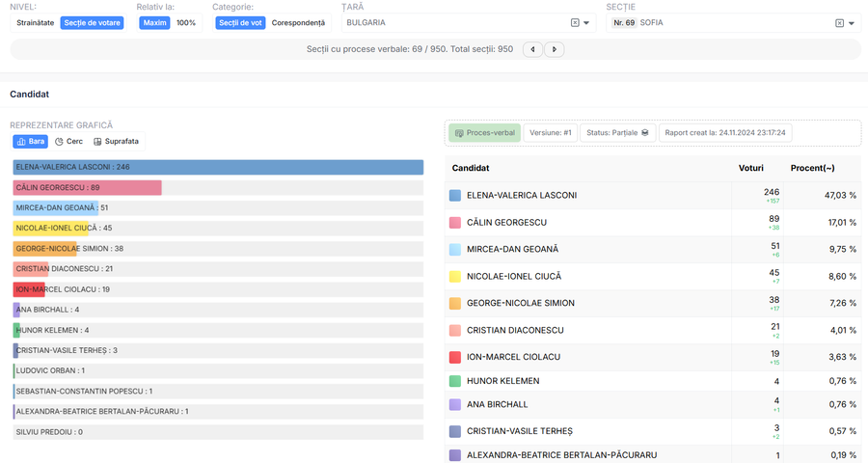Clear the BULGARIA country selection
This screenshot has width=868, height=463.
pos(575,23)
